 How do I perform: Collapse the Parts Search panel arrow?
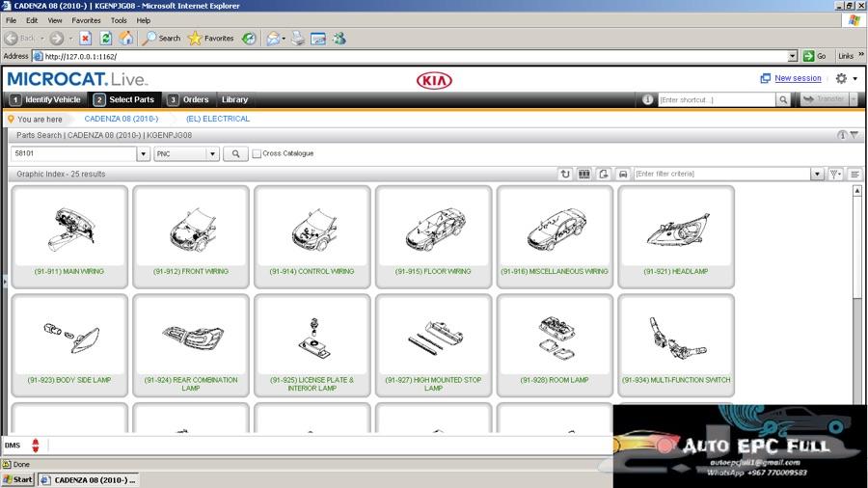(854, 135)
